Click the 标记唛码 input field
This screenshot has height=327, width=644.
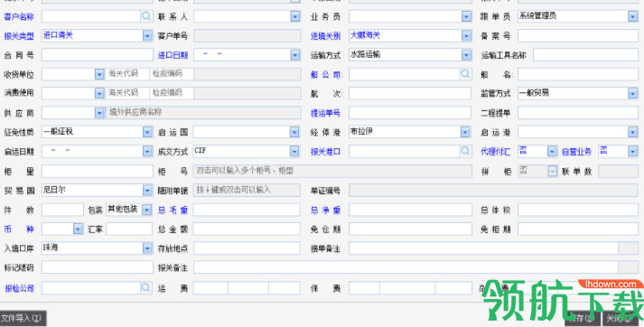[98, 267]
